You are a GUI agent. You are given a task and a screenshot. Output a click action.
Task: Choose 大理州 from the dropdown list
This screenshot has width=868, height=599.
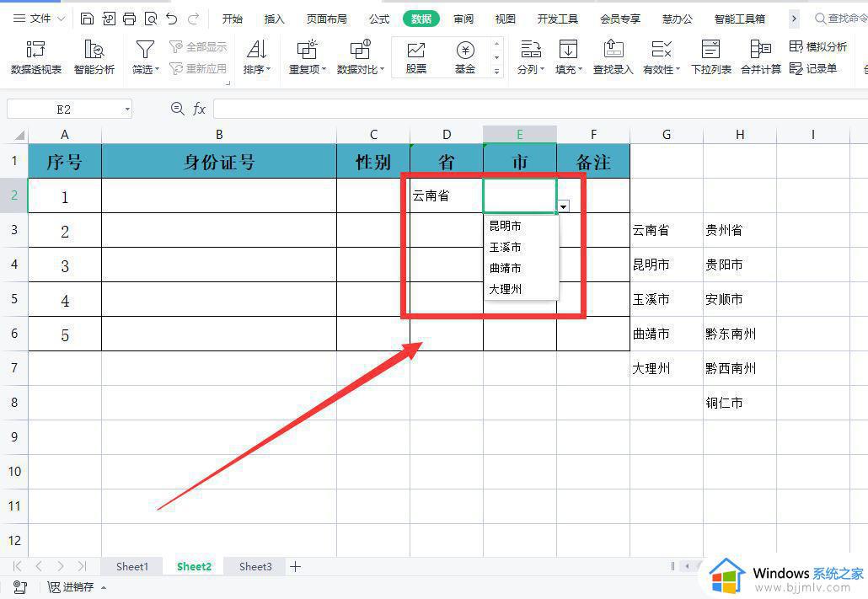pos(521,289)
